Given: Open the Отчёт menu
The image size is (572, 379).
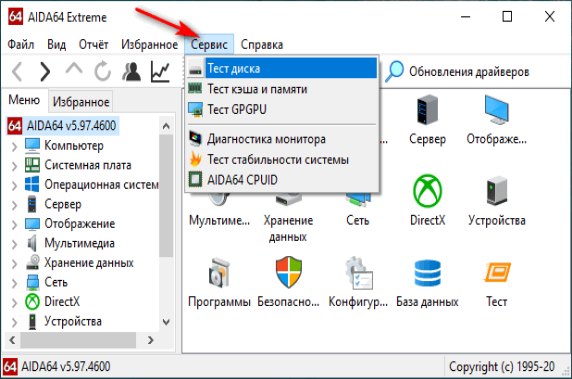Looking at the screenshot, I should coord(93,45).
